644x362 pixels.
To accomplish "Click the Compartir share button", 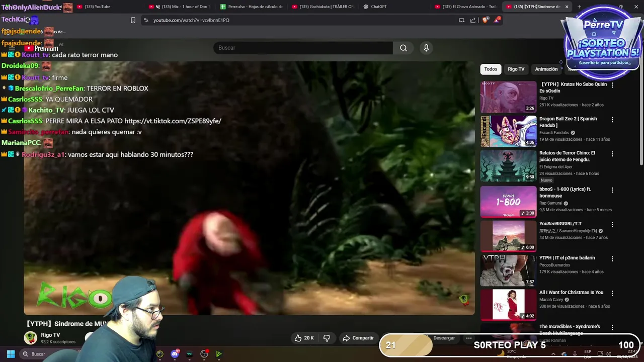I will tap(358, 338).
